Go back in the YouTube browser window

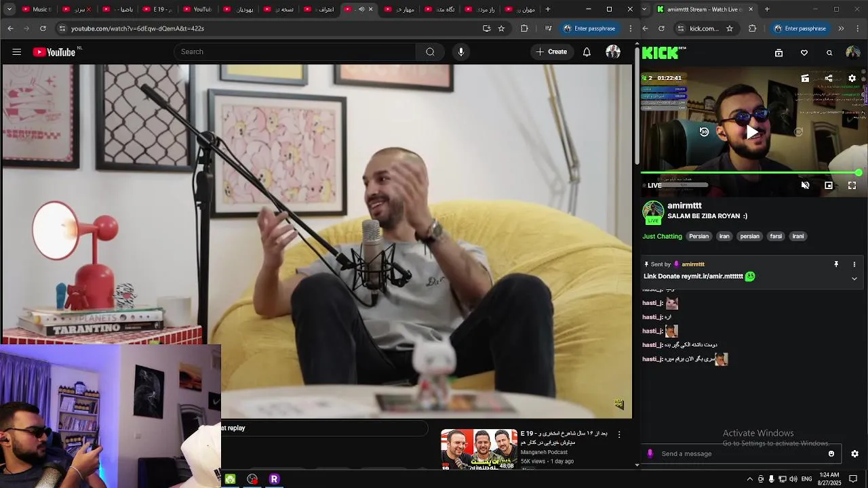(10, 28)
